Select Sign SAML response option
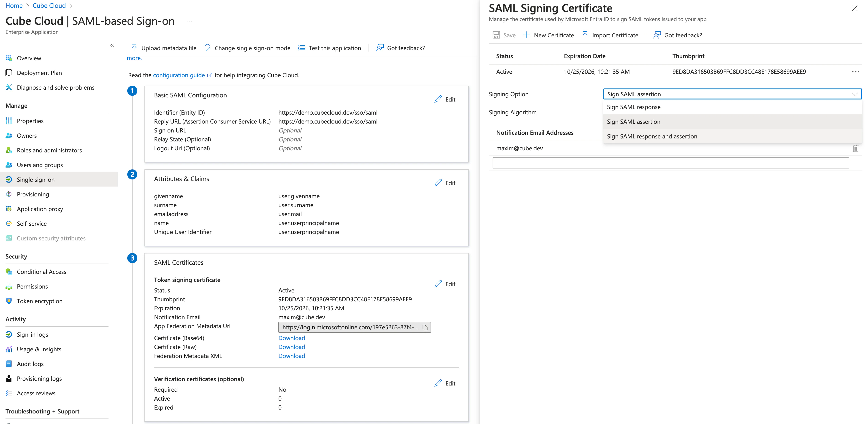 [x=633, y=107]
